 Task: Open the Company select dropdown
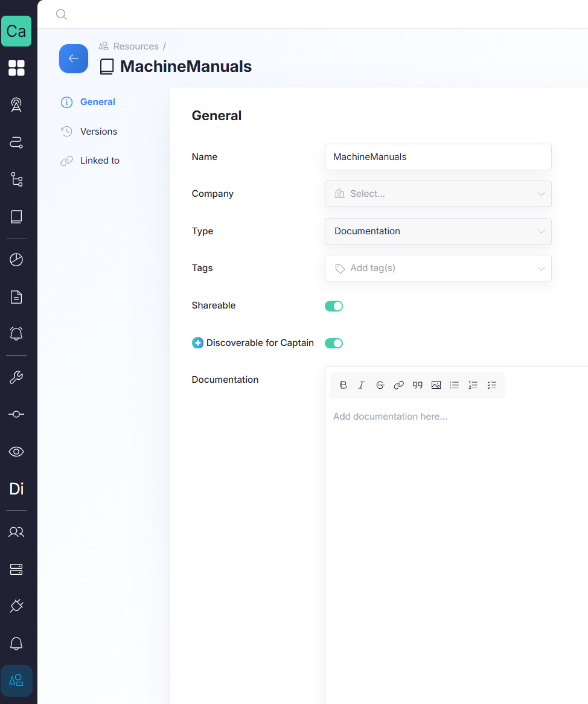tap(438, 194)
